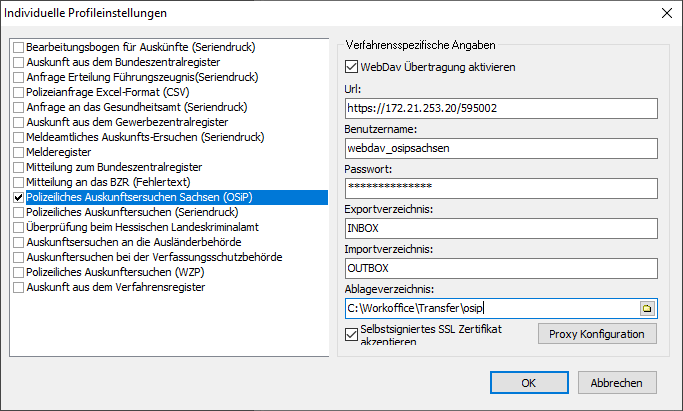Click the Importverzeichnis field containing OUTBOX
This screenshot has width=683, height=411.
pos(499,268)
